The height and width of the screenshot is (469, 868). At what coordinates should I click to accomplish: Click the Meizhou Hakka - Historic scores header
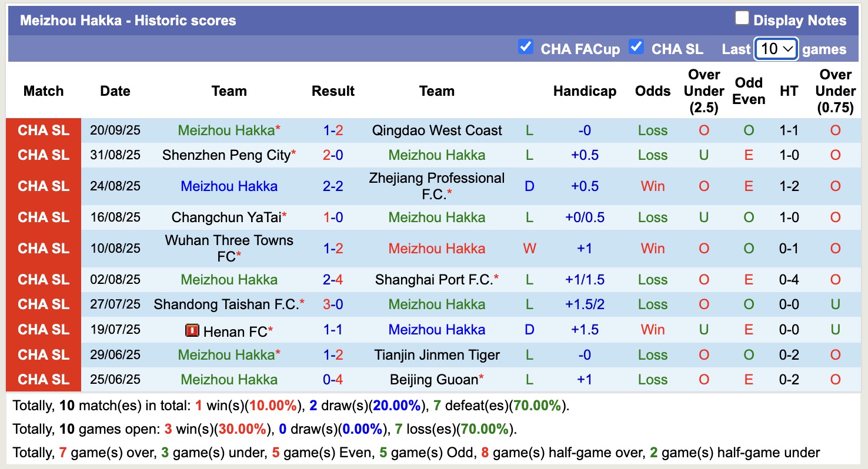pyautogui.click(x=129, y=20)
